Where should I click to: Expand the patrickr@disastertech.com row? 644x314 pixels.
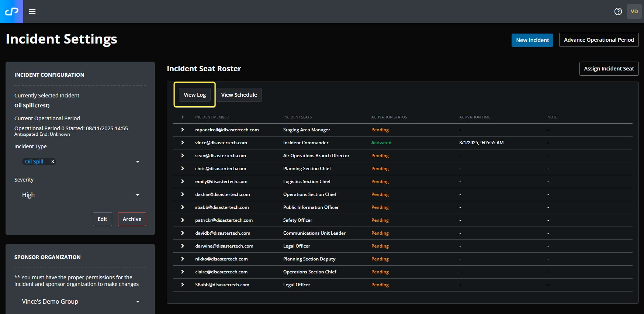182,220
